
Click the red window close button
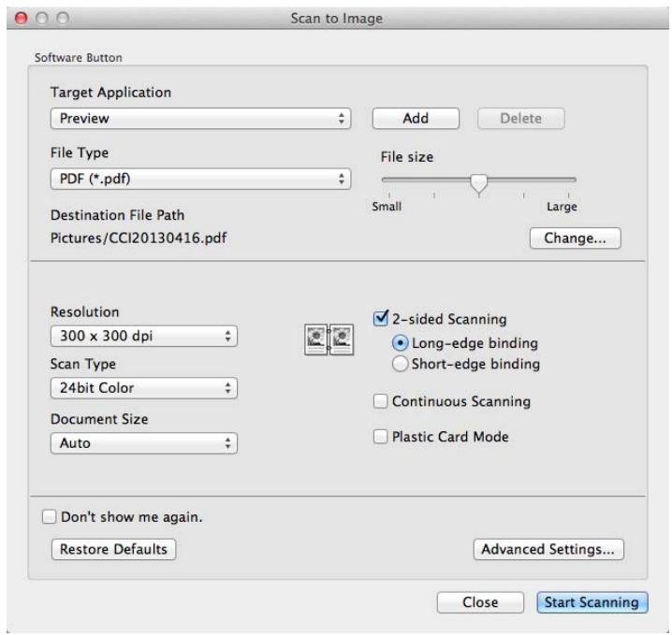[x=21, y=18]
